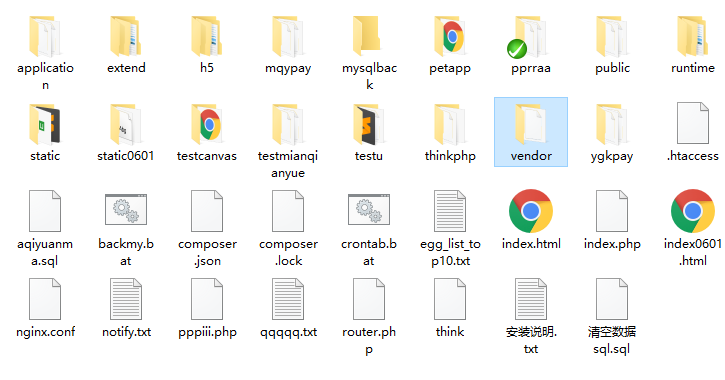Select the runtime folder icon
This screenshot has width=725, height=380.
692,37
